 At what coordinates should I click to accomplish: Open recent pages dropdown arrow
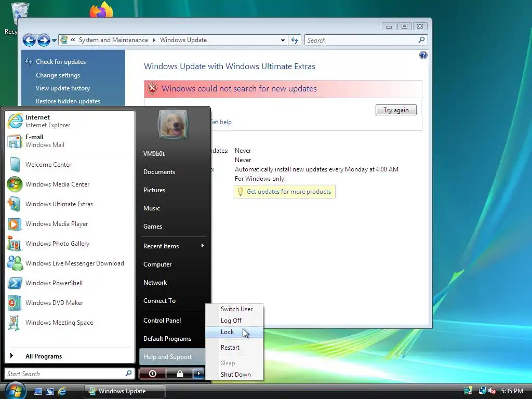(x=54, y=41)
